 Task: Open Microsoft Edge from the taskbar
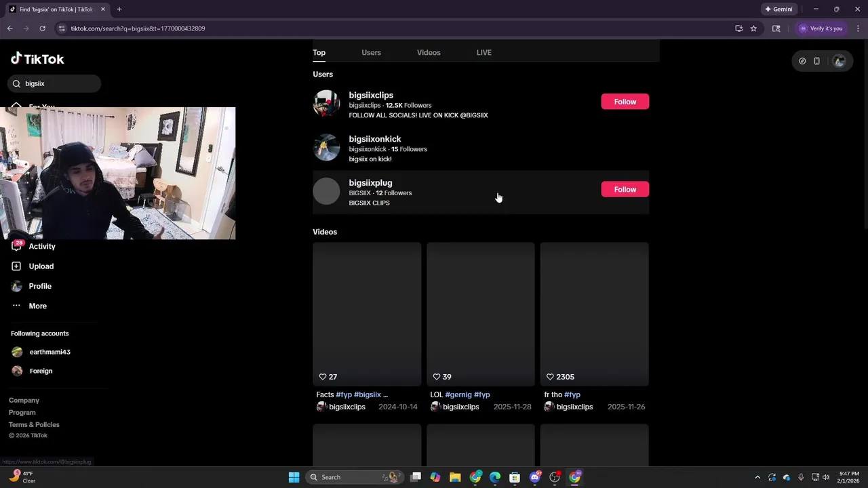pos(495,477)
